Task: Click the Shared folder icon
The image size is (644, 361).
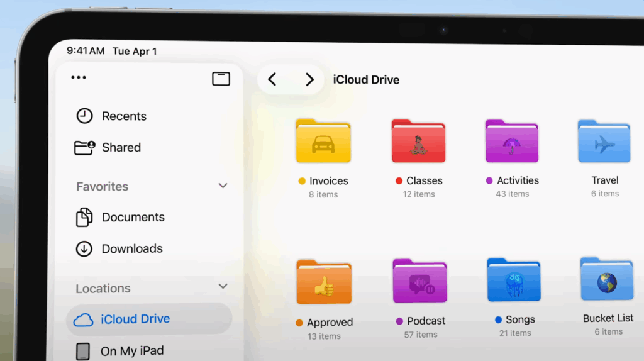Action: pyautogui.click(x=85, y=147)
